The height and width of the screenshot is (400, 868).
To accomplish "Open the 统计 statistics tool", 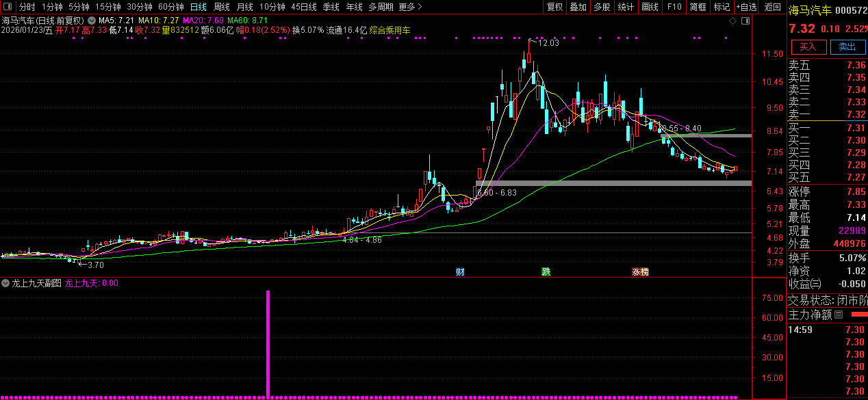I will pyautogui.click(x=626, y=7).
